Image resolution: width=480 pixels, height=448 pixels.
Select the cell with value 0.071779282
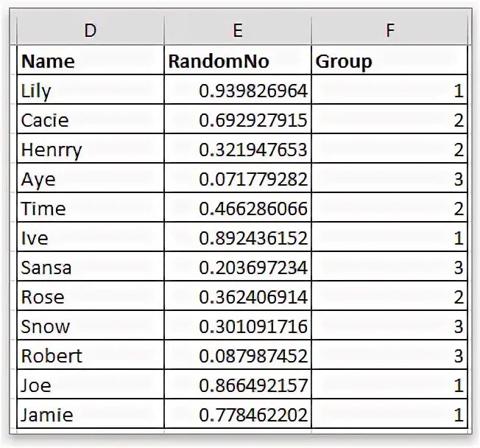pyautogui.click(x=237, y=179)
